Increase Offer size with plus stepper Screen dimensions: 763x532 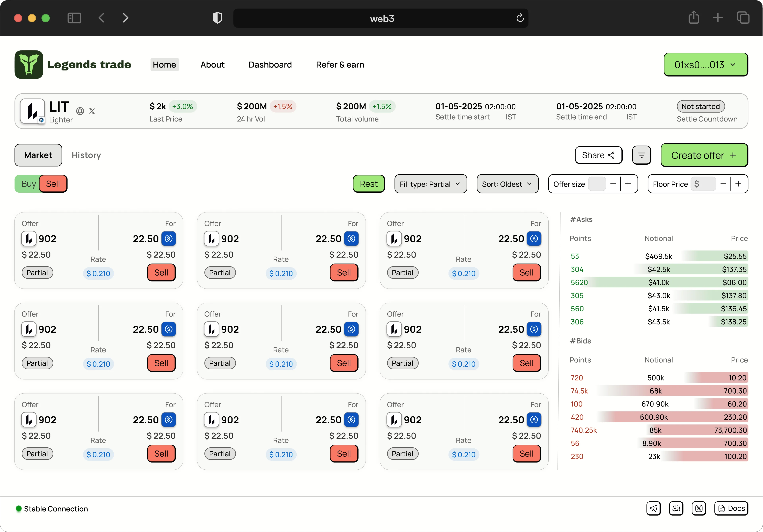pyautogui.click(x=628, y=184)
